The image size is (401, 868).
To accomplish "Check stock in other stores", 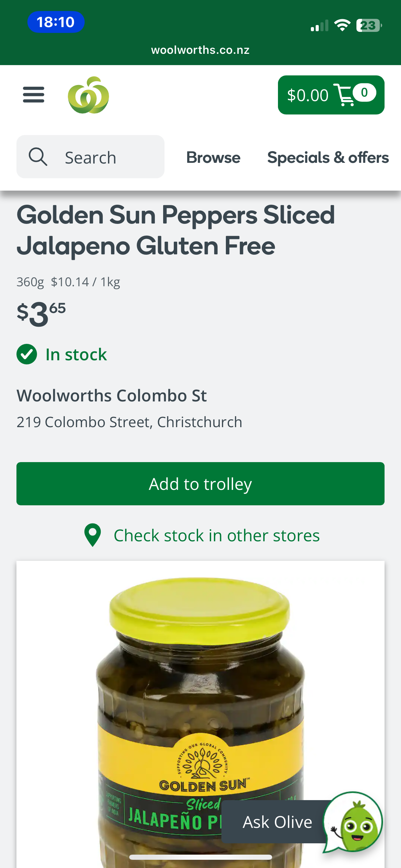I will pos(217,535).
